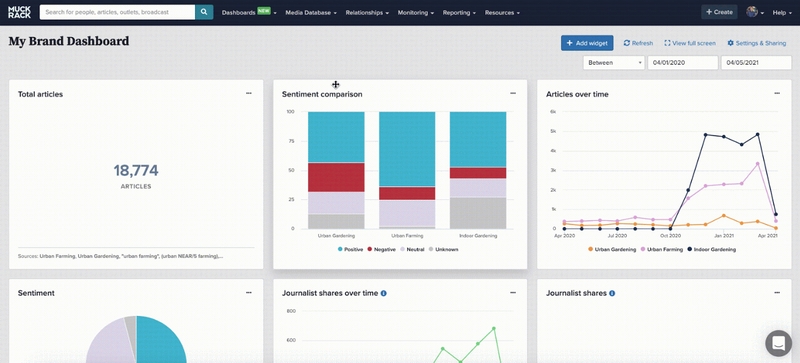Open the user avatar menu
This screenshot has width=800, height=363.
pyautogui.click(x=755, y=12)
